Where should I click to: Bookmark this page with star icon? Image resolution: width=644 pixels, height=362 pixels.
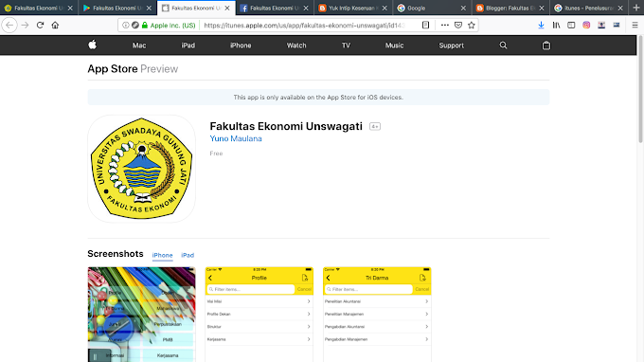tap(472, 25)
